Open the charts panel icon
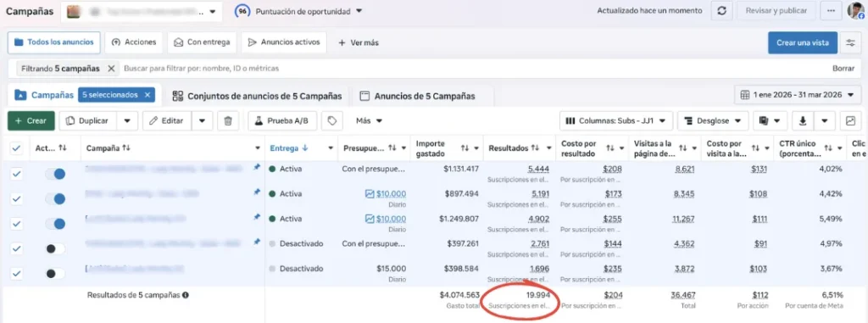Image resolution: width=868 pixels, height=323 pixels. point(850,120)
